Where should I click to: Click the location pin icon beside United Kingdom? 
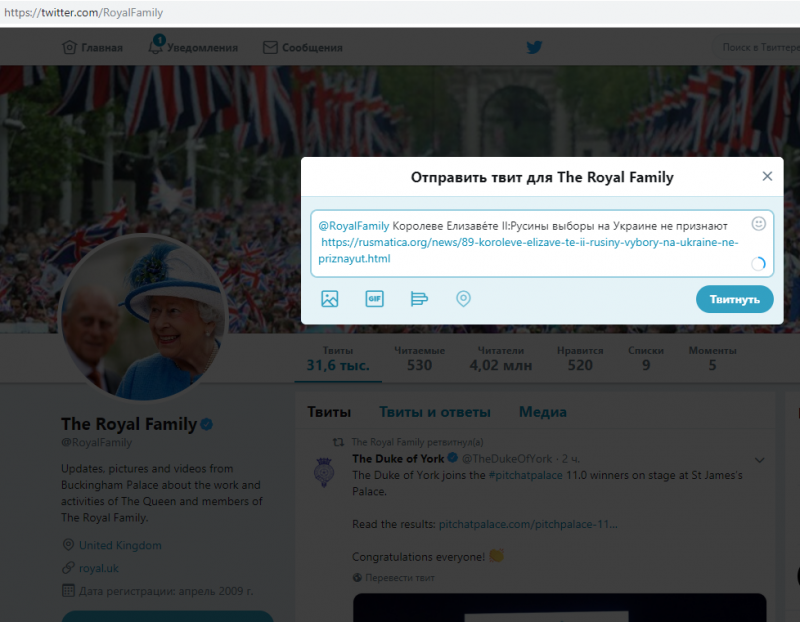pos(68,544)
